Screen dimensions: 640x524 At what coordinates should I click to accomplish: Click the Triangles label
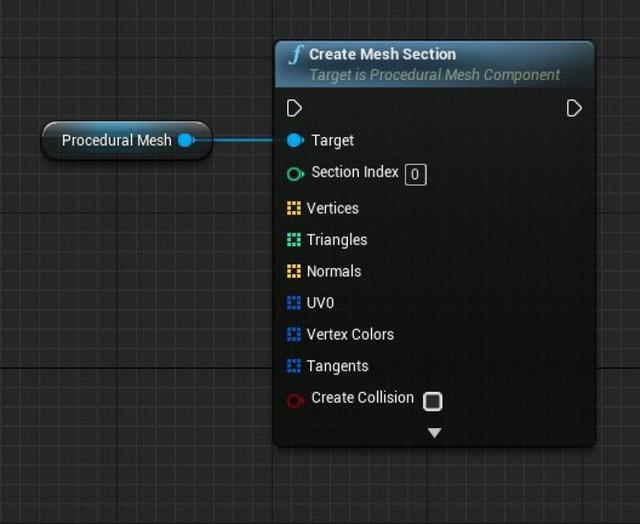click(337, 240)
